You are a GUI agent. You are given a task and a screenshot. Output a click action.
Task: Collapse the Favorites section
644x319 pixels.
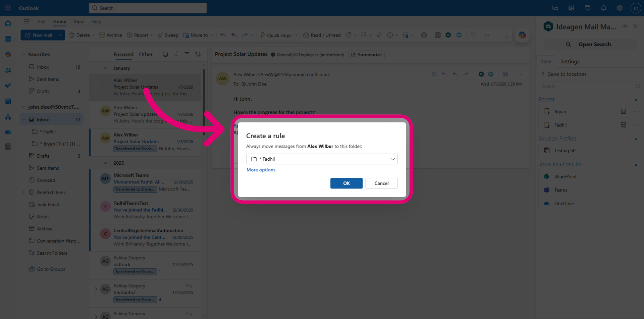coord(23,54)
